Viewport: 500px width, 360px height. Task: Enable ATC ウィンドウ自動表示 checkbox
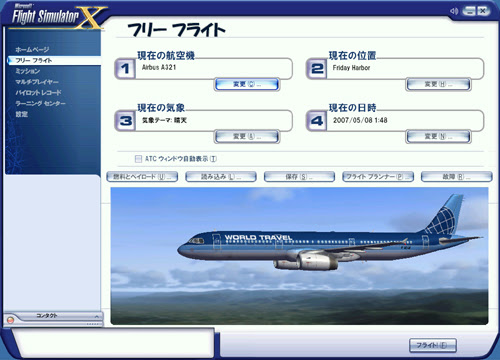pyautogui.click(x=138, y=159)
